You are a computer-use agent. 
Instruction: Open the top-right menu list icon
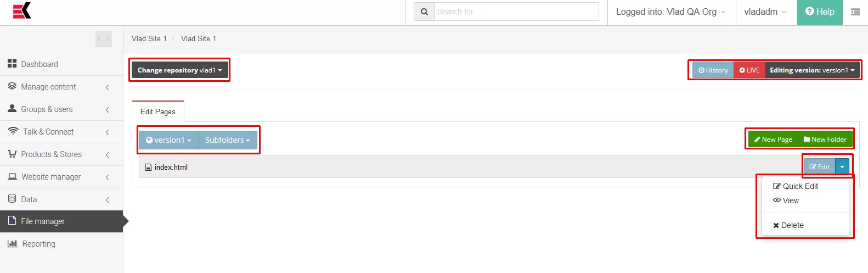855,12
